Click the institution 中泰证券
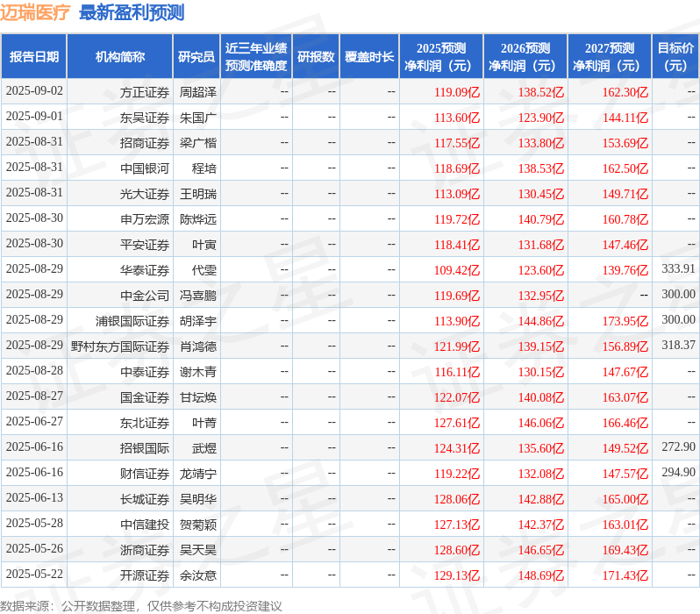The width and height of the screenshot is (700, 614). tap(145, 373)
